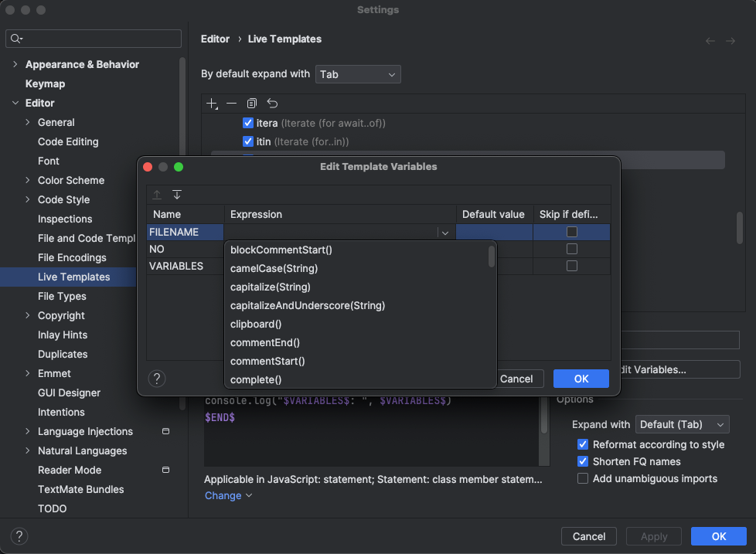
Task: Move variable down with arrow icon
Action: 177,195
